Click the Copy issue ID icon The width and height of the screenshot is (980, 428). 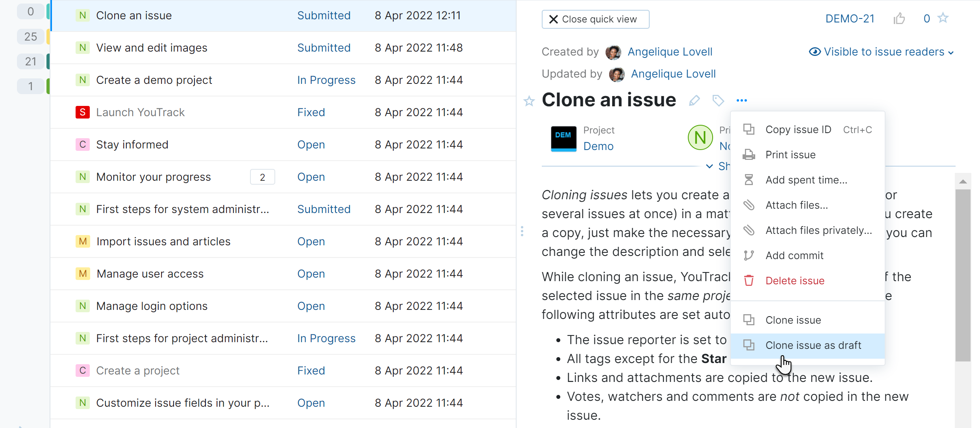(x=748, y=130)
